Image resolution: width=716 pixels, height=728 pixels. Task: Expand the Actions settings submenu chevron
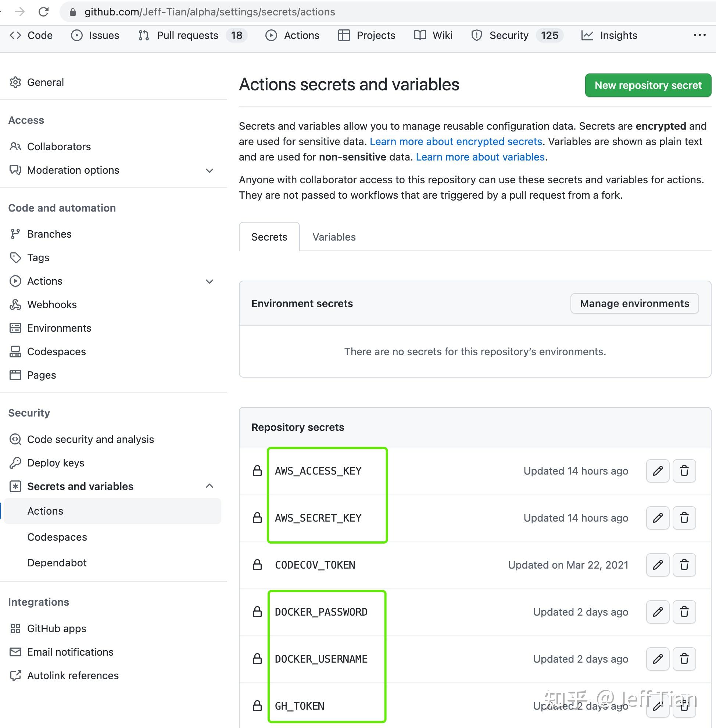pos(210,281)
